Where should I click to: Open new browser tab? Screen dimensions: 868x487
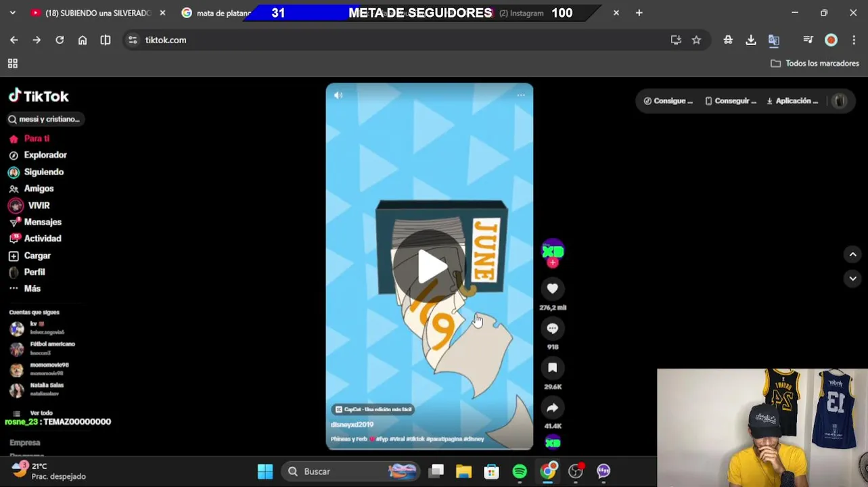[x=639, y=13]
